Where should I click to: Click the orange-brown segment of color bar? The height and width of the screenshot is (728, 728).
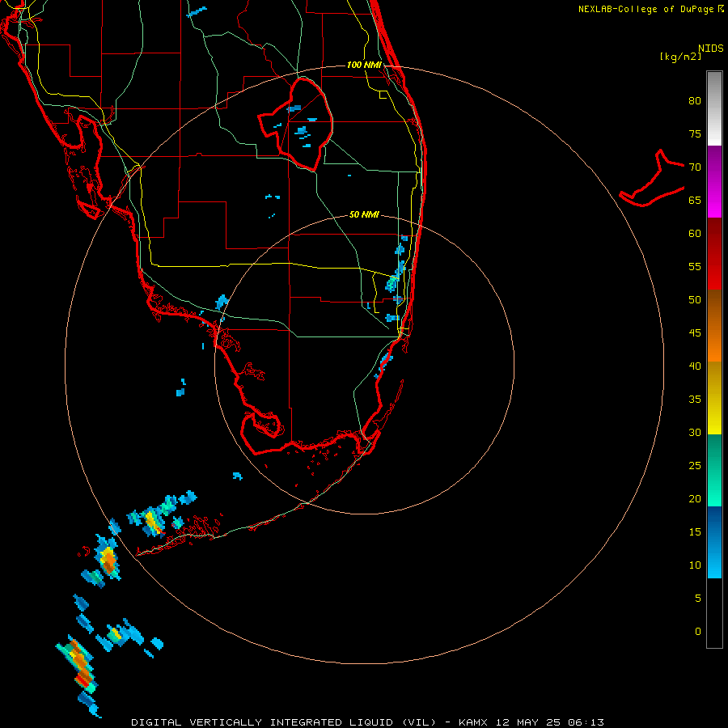tap(714, 325)
